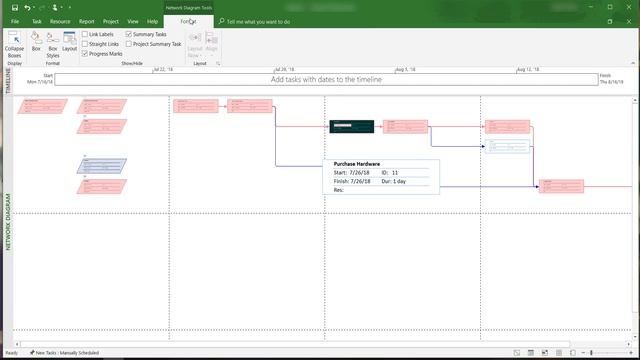The height and width of the screenshot is (360, 640).
Task: Switch to the Project ribbon tab
Action: point(111,21)
